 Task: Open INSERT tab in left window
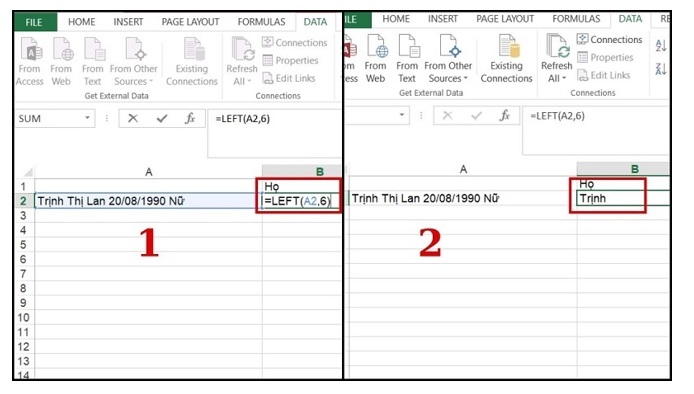tap(128, 22)
